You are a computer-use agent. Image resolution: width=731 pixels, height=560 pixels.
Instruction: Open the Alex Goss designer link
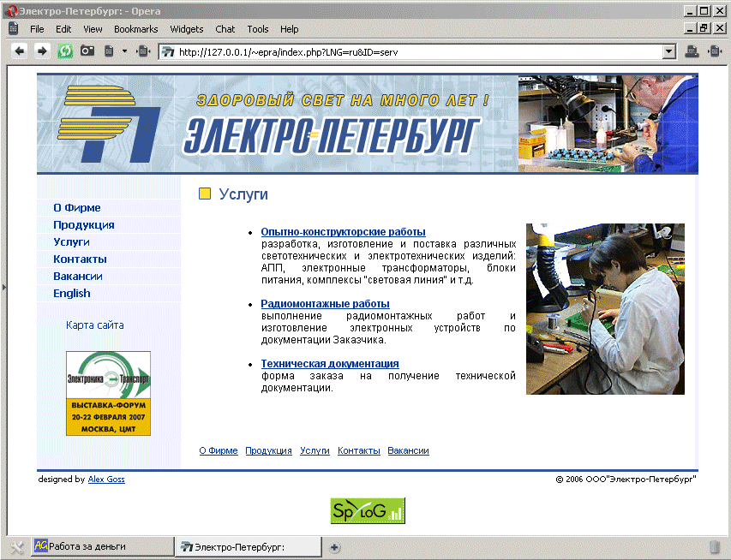pos(106,479)
